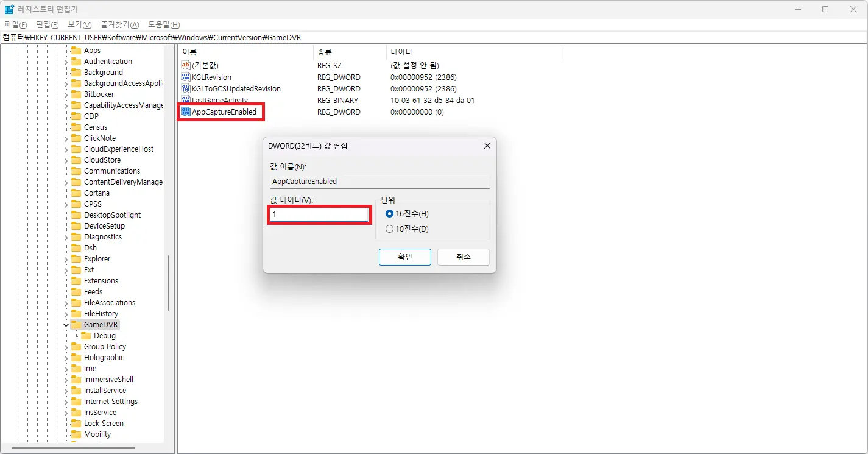The height and width of the screenshot is (454, 868).
Task: Sort values by the 데이터 column header
Action: [474, 52]
